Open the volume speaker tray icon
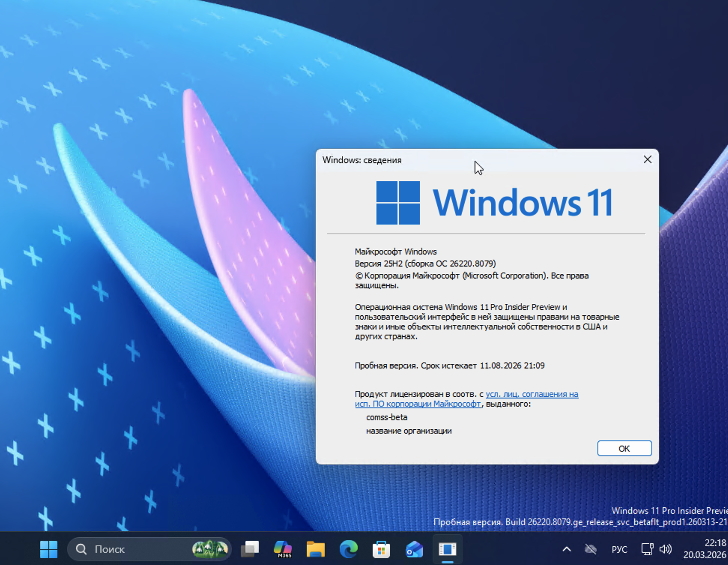728x565 pixels. 665,549
